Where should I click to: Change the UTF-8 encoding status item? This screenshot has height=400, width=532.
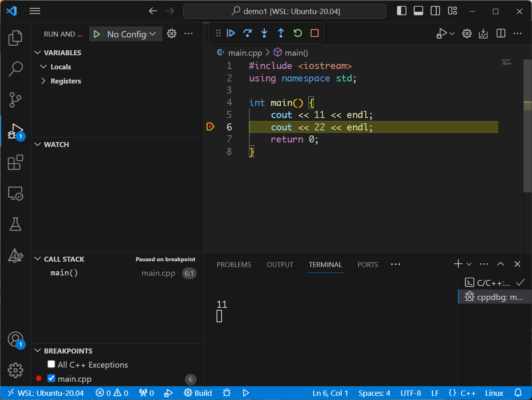[x=411, y=393]
